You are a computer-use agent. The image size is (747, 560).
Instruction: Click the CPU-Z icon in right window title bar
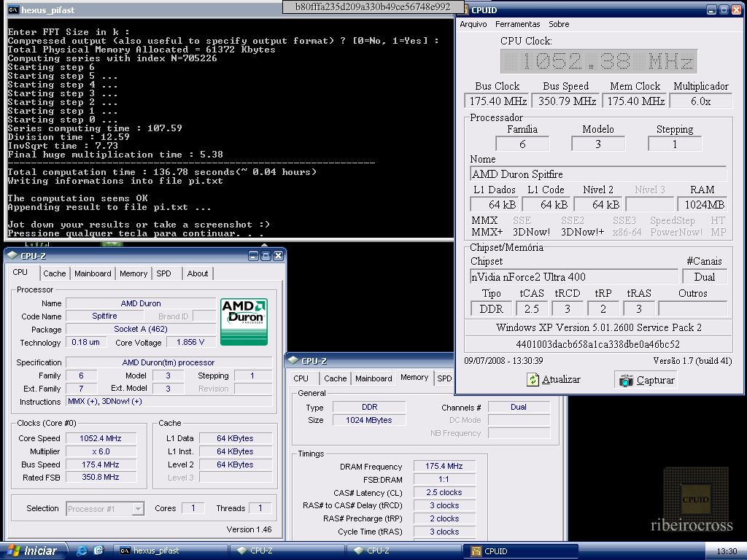293,360
